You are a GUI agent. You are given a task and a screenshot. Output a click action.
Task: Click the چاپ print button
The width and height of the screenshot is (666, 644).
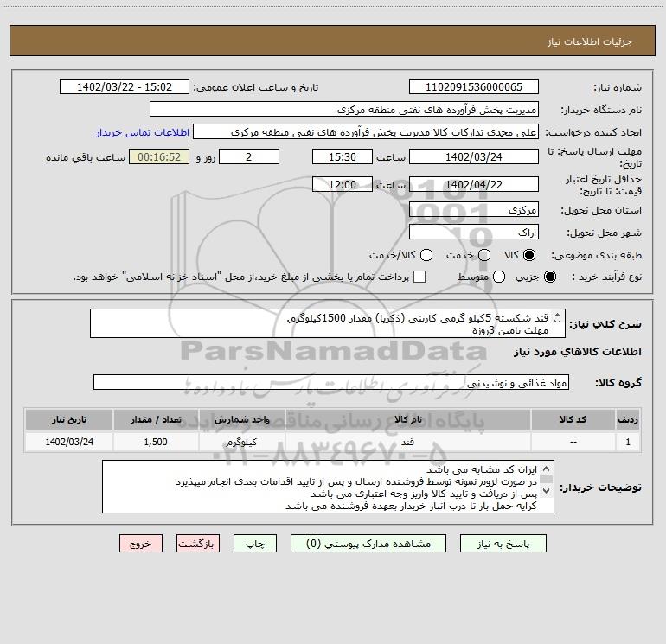click(255, 544)
